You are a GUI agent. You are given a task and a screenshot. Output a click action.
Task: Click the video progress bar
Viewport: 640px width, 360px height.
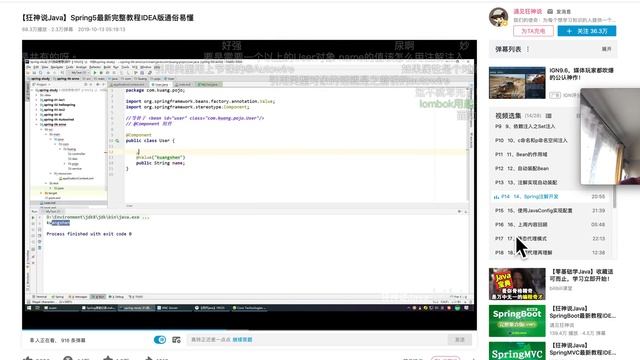pos(249,329)
